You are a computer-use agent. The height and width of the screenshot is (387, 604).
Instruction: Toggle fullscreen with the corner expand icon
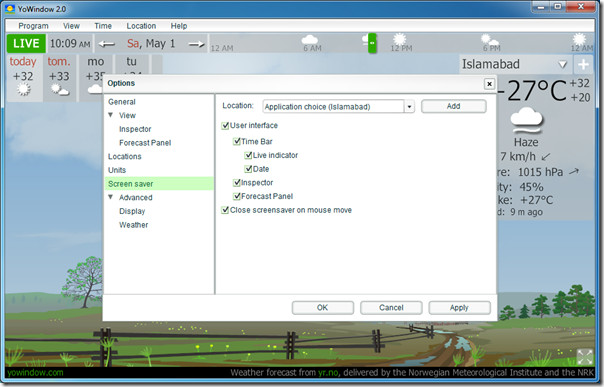coord(585,357)
